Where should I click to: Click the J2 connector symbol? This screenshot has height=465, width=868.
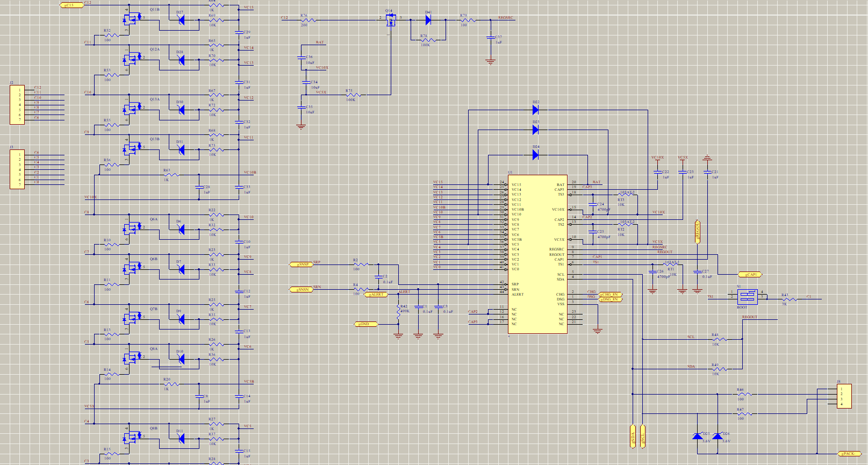[x=17, y=105]
